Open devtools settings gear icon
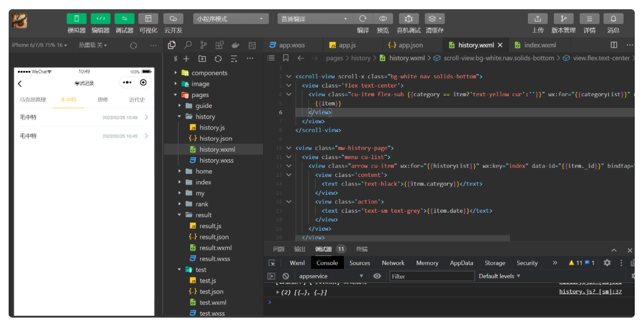 point(607,263)
